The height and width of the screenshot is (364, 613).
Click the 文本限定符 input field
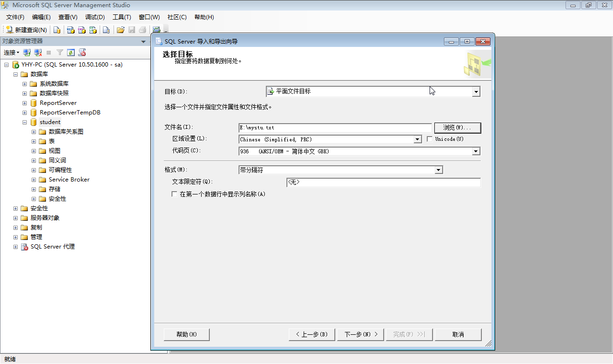click(383, 182)
